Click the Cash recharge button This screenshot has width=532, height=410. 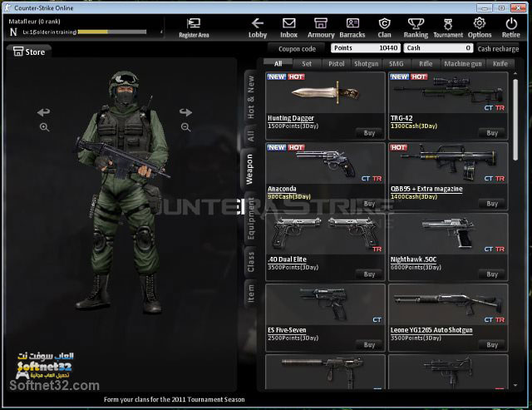pyautogui.click(x=498, y=48)
